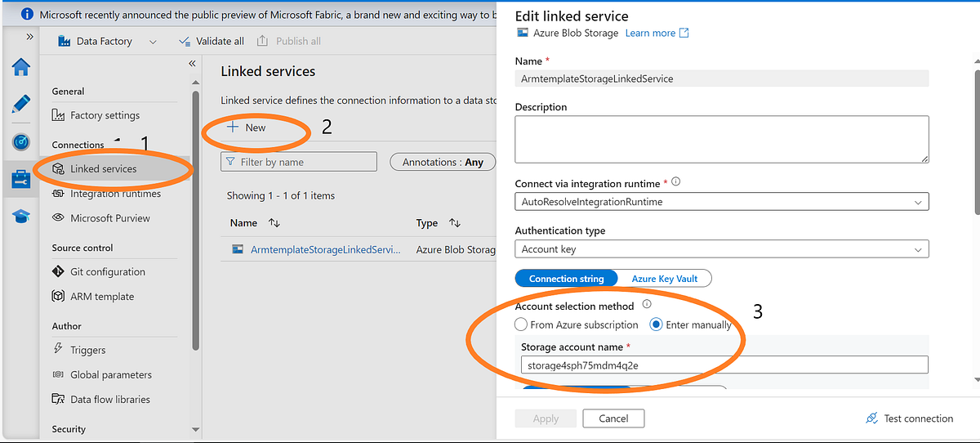This screenshot has height=443, width=980.
Task: Open AutoResolveIntegrationRuntime dropdown
Action: 722,201
